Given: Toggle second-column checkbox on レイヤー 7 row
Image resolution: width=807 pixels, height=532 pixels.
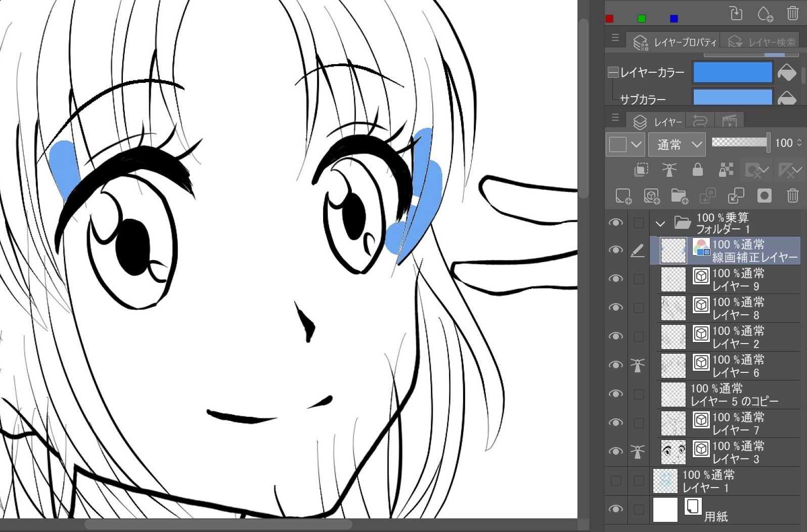Looking at the screenshot, I should point(639,423).
